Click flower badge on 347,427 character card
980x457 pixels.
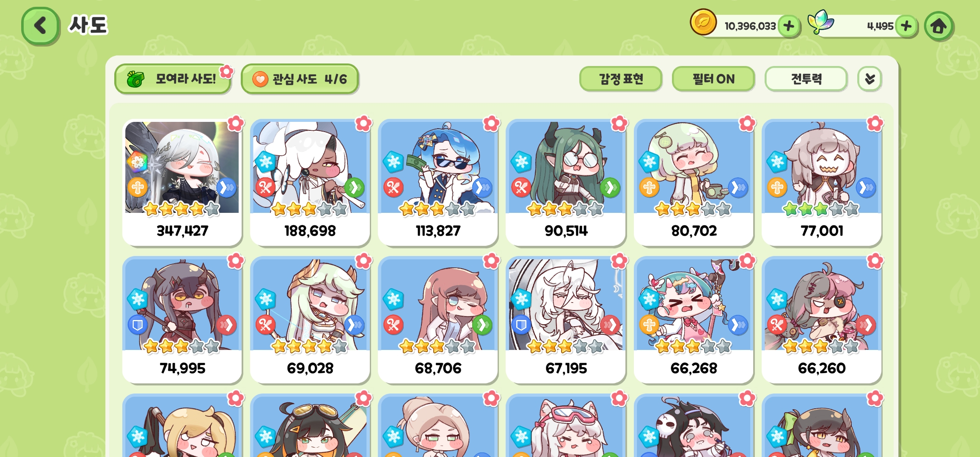point(236,124)
